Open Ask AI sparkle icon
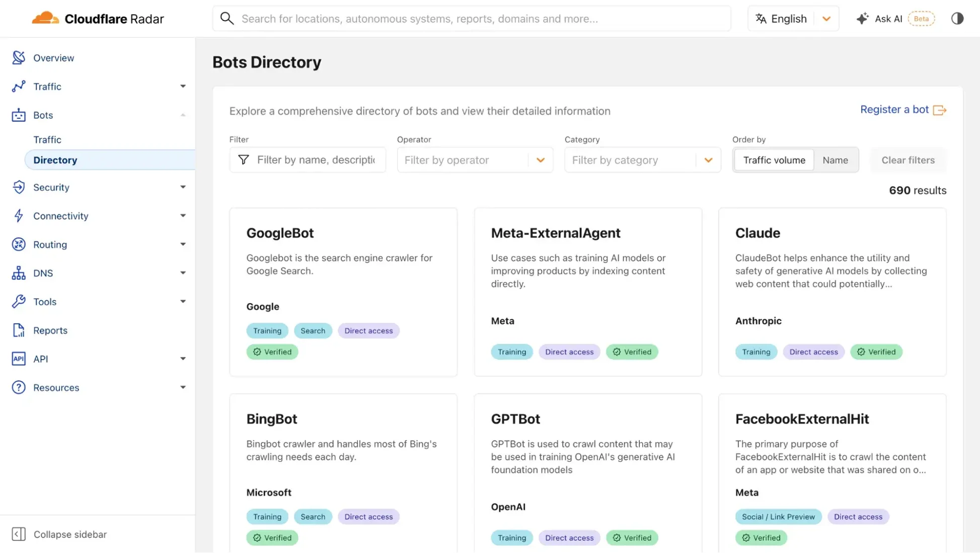980x553 pixels. tap(862, 19)
